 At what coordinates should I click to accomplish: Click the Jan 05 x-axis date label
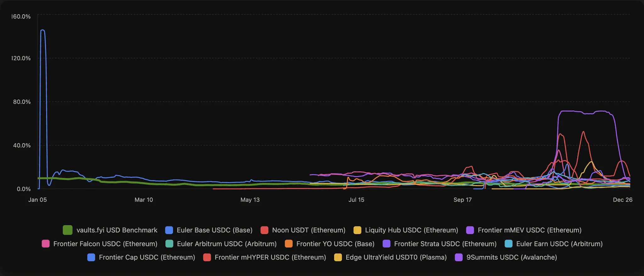click(x=37, y=200)
